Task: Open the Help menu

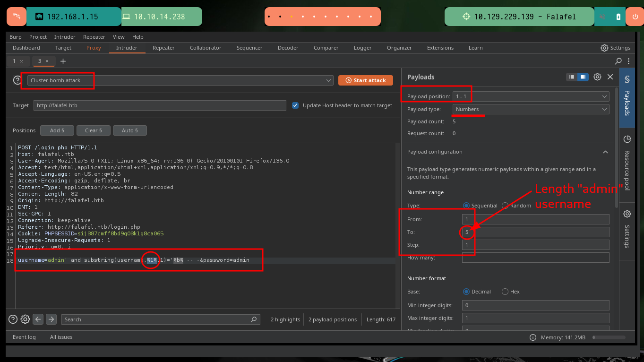Action: click(138, 37)
